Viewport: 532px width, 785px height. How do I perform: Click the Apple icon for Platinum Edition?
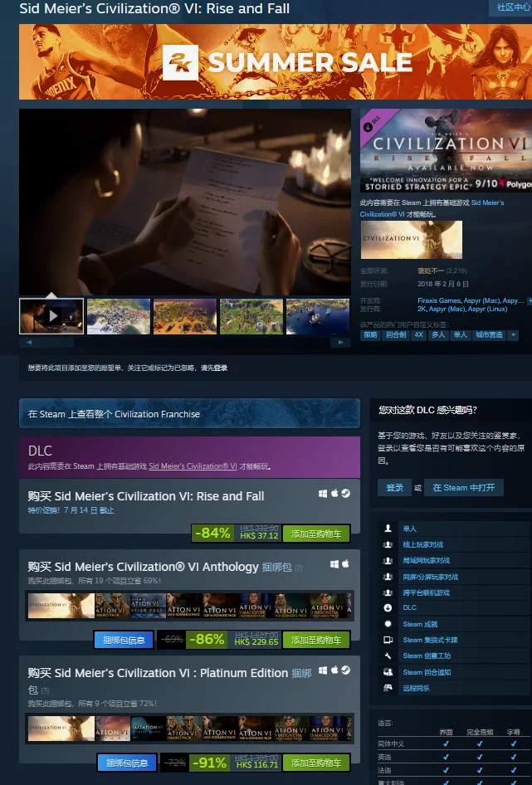(334, 670)
